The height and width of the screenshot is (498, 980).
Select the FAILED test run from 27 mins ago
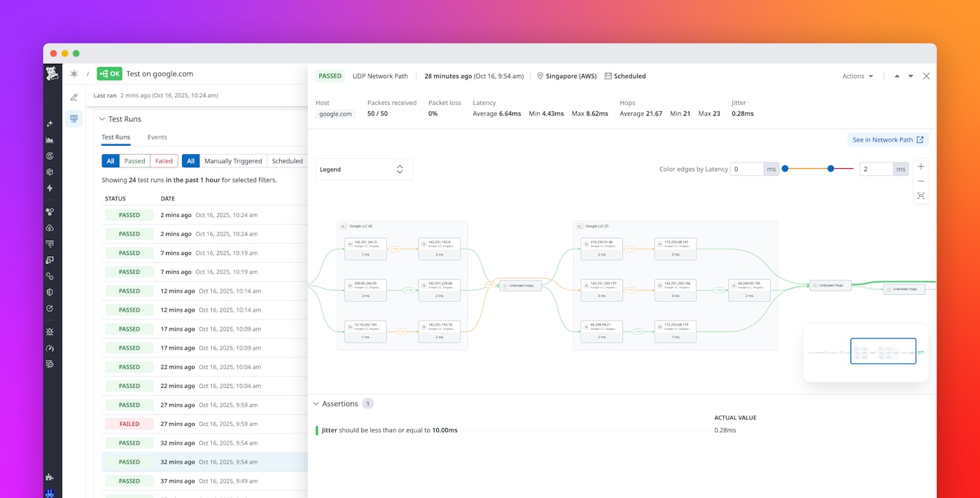point(129,424)
